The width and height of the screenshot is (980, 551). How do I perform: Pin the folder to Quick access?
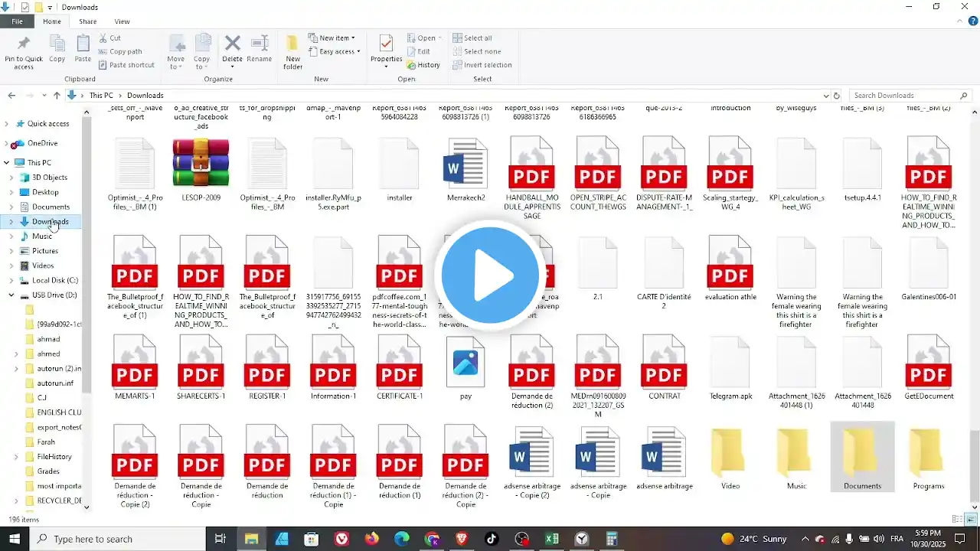23,52
